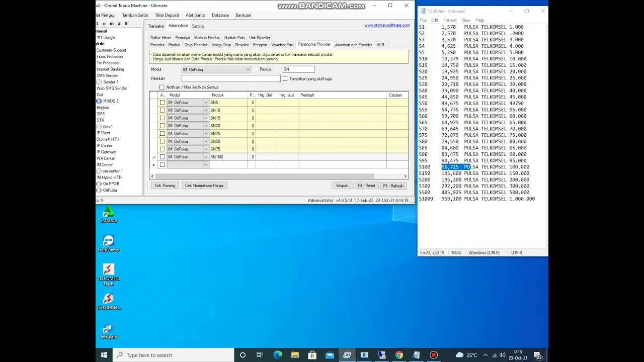Open the Jawaban dari Provider tab
The width and height of the screenshot is (644, 362).
353,45
